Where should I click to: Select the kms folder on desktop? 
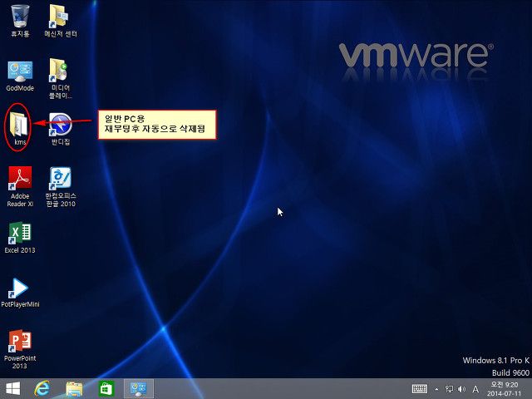pos(19,127)
